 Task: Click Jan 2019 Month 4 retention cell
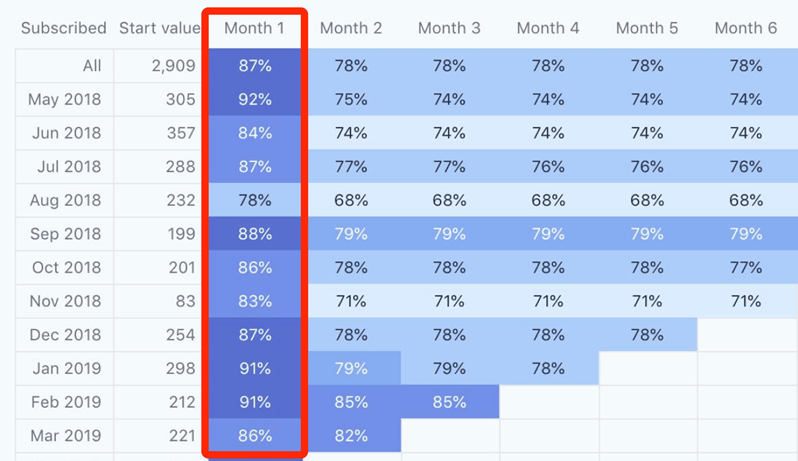pos(548,369)
